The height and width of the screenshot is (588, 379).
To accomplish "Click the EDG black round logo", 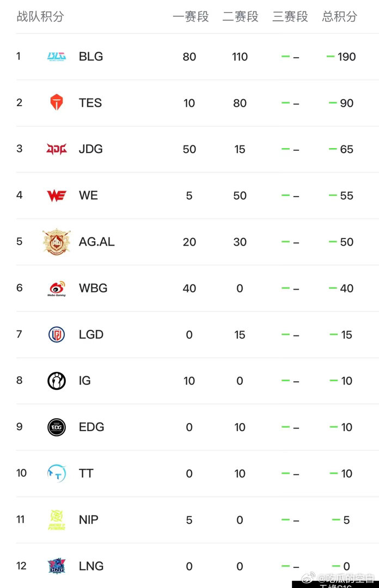I will (x=57, y=427).
